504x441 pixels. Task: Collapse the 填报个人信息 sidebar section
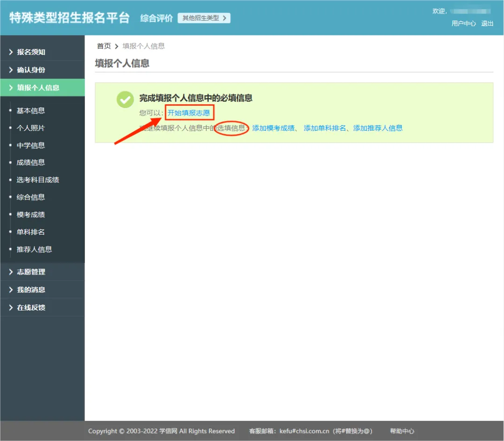(38, 88)
